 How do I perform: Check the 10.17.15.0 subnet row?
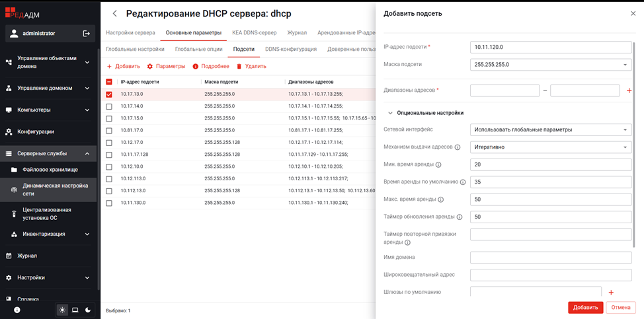coord(109,118)
